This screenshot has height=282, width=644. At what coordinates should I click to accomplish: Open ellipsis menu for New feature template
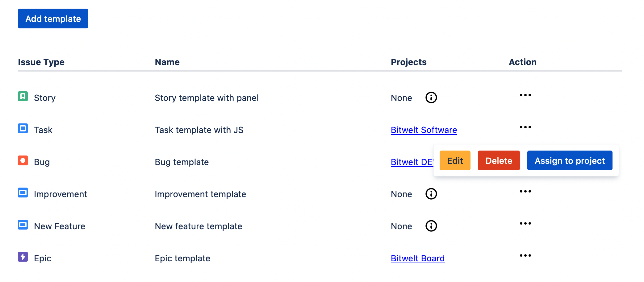[x=525, y=224]
